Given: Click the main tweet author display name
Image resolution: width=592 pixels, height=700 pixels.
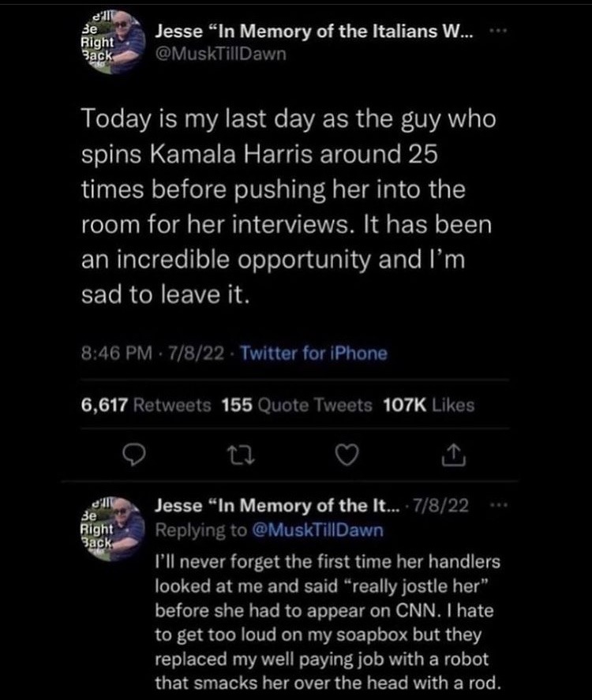Looking at the screenshot, I should click(x=315, y=33).
